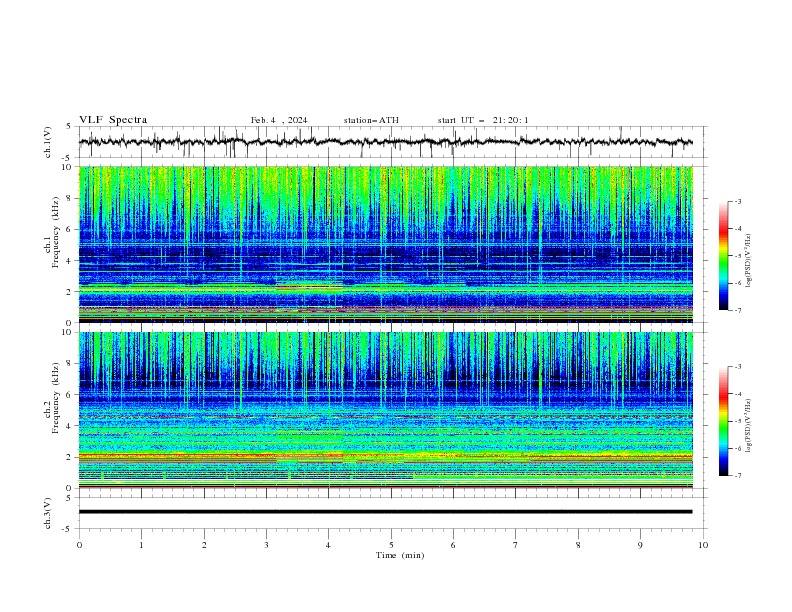Click the "2" kHz tick on ch.2 axis

pyautogui.click(x=70, y=457)
